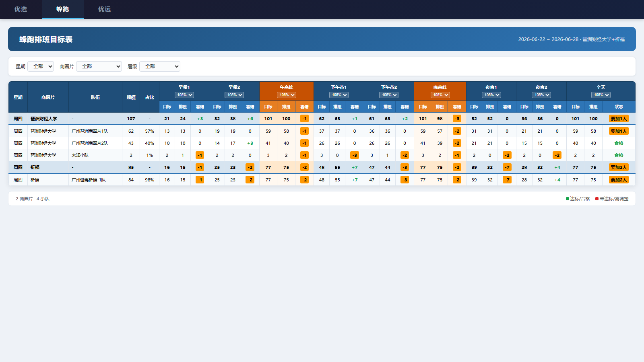The width and height of the screenshot is (644, 362).
Task: Open the 105% dropdown under 早餐2
Action: click(234, 95)
